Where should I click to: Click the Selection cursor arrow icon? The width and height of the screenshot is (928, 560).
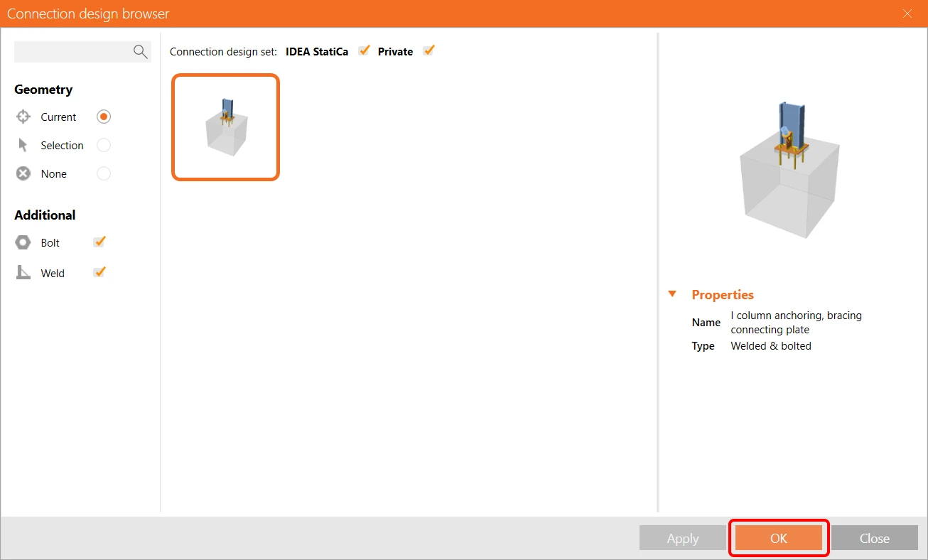coord(23,145)
